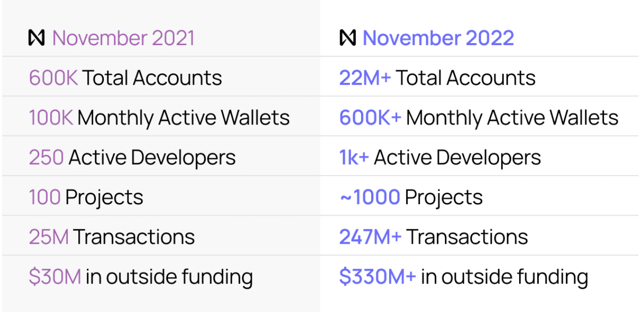This screenshot has width=644, height=312.
Task: Click $30M in outside funding
Action: click(x=140, y=277)
